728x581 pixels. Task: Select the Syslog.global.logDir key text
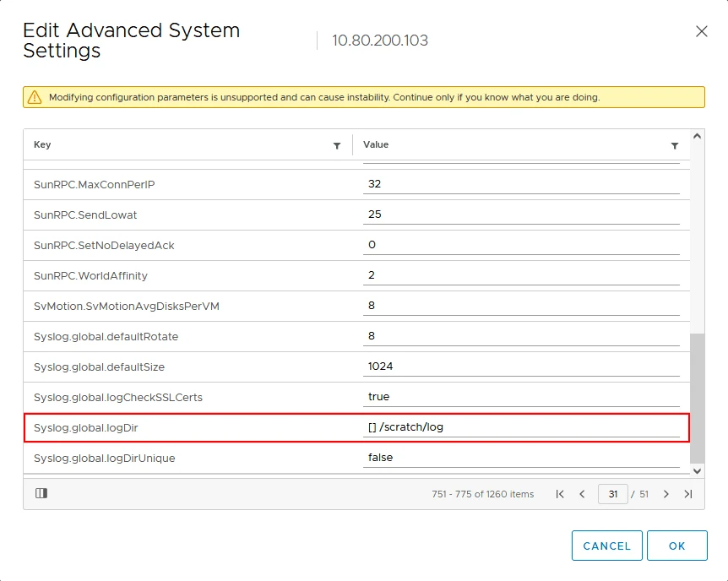click(x=86, y=428)
